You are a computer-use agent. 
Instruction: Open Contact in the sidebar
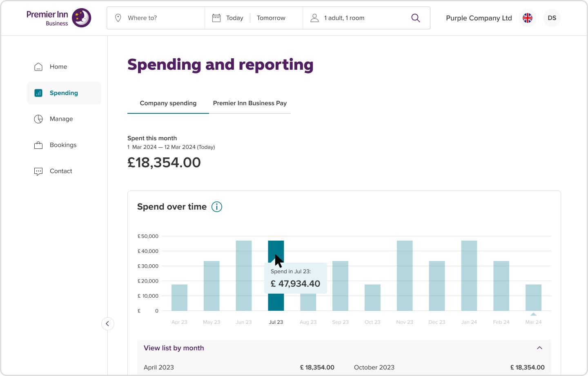pyautogui.click(x=64, y=171)
